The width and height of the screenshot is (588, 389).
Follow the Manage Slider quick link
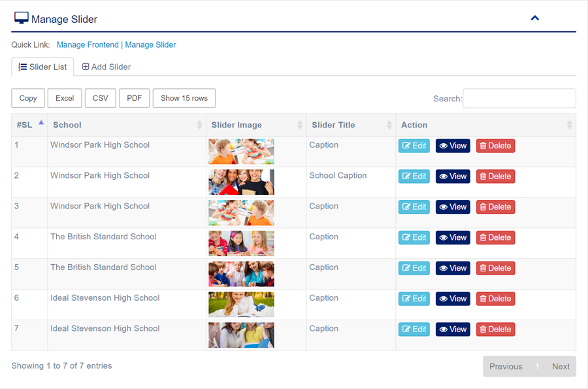pyautogui.click(x=150, y=45)
